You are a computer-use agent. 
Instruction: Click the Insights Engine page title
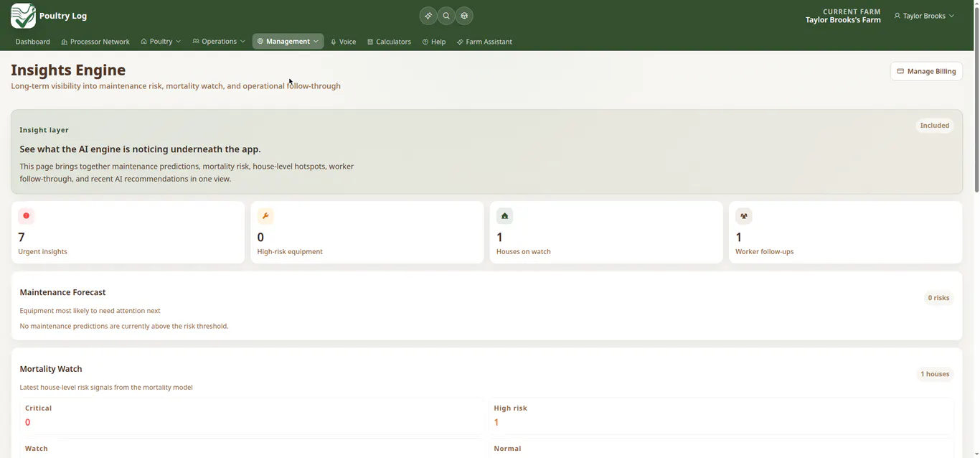(68, 70)
